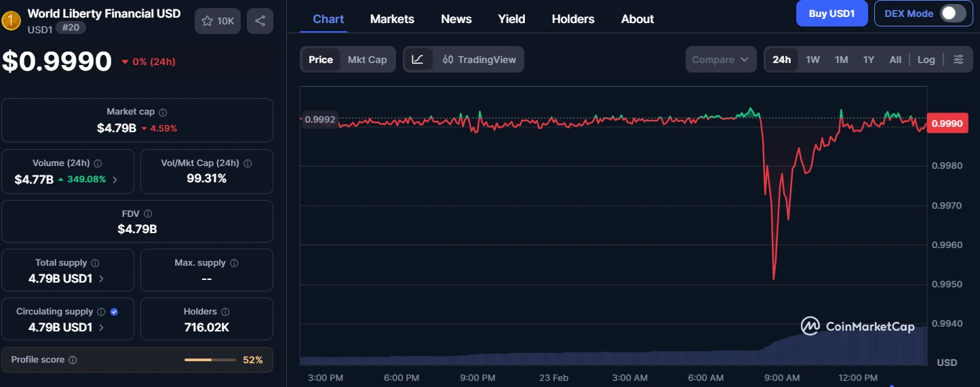Expand the Volume (24h) details chevron

pyautogui.click(x=115, y=180)
